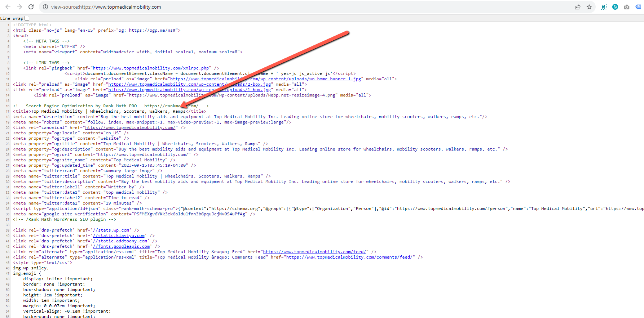The width and height of the screenshot is (644, 318).
Task: Open the blue tag extension icon
Action: tap(638, 7)
